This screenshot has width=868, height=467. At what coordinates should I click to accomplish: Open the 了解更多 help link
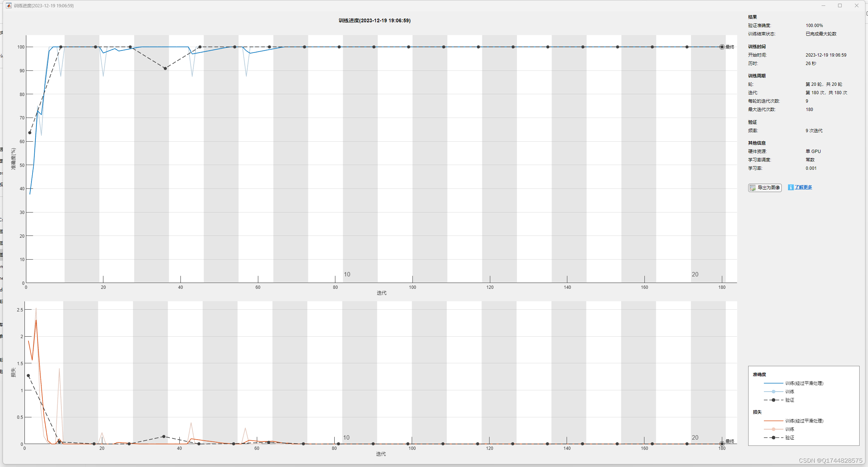[x=803, y=187]
